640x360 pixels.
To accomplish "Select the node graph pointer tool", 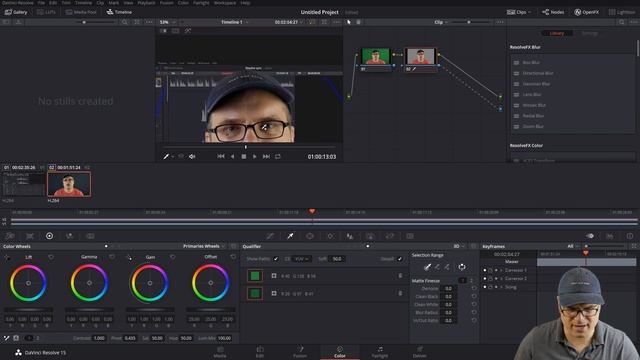I will pyautogui.click(x=349, y=22).
